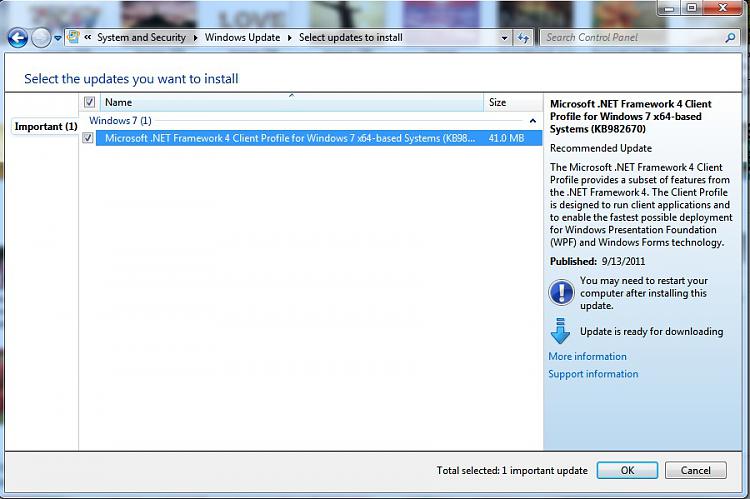The height and width of the screenshot is (499, 750).
Task: Open the recent pages dropdown arrow
Action: point(57,38)
